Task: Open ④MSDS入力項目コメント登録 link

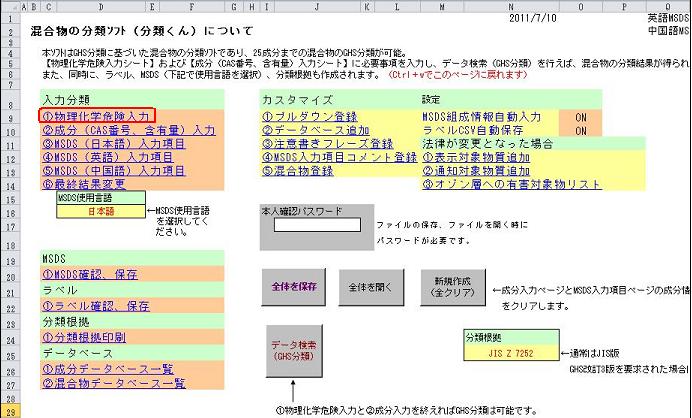Action: [x=339, y=157]
